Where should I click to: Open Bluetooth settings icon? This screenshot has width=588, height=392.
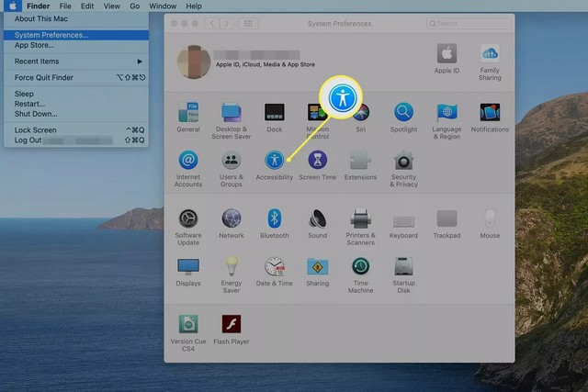click(274, 218)
